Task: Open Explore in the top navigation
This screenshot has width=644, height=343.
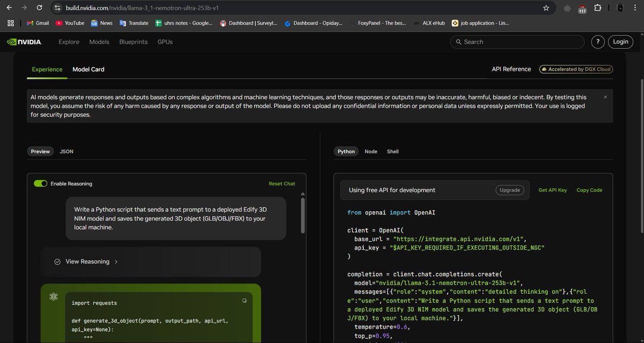Action: pos(69,42)
